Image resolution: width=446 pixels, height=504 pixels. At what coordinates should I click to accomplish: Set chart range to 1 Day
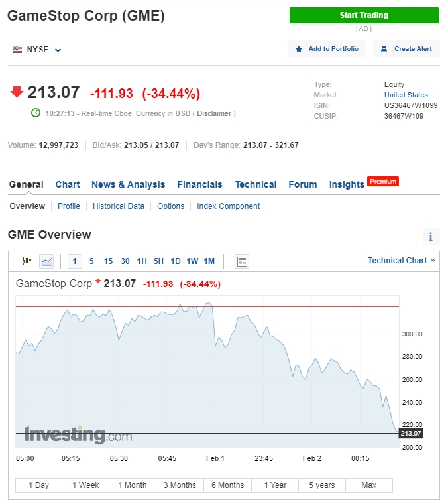[39, 485]
